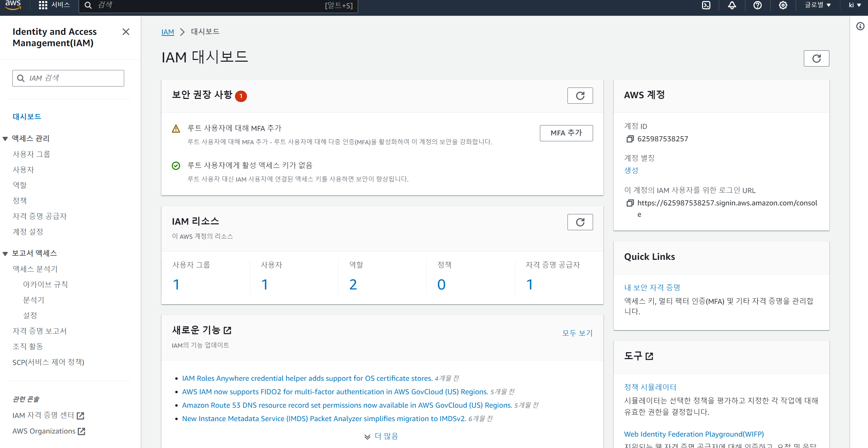Image resolution: width=868 pixels, height=448 pixels.
Task: Click the 사용자 그룹 resource count 1
Action: [176, 285]
